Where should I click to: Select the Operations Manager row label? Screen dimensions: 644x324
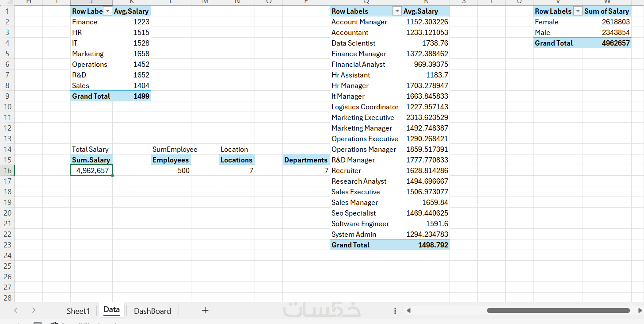[x=366, y=149]
